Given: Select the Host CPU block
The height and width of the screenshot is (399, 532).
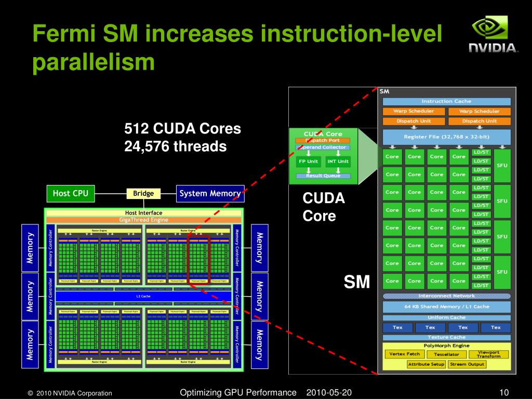Looking at the screenshot, I should (71, 193).
